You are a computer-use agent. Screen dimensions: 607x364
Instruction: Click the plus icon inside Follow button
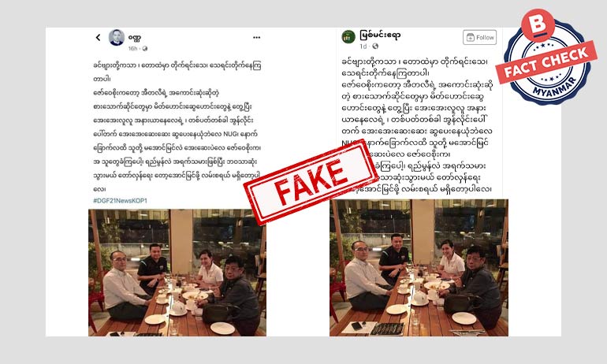(x=471, y=37)
